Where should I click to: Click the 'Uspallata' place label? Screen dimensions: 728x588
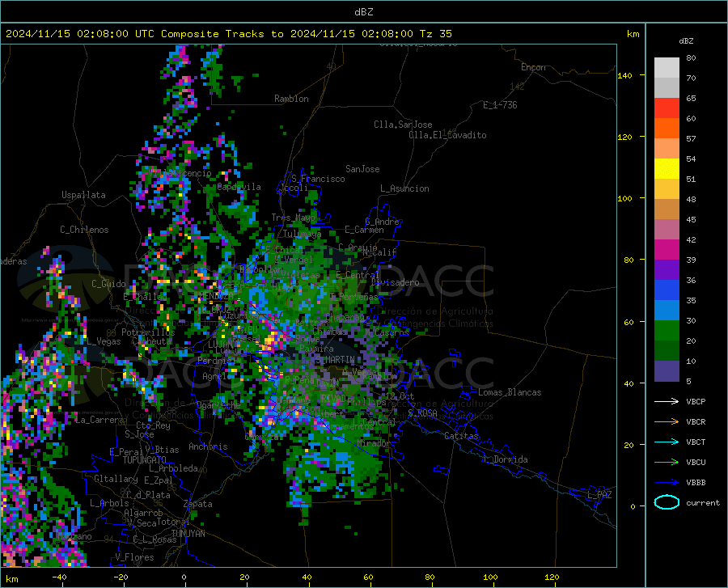pyautogui.click(x=83, y=195)
